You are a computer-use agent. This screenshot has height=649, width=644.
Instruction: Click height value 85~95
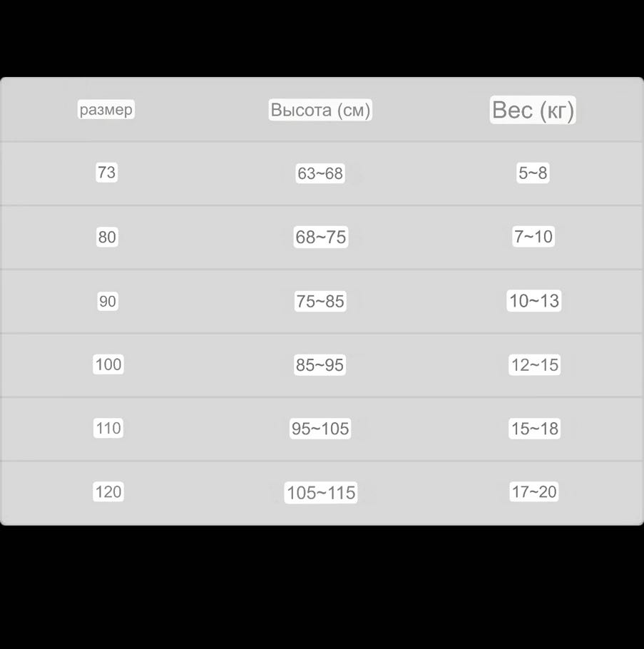[x=320, y=364]
